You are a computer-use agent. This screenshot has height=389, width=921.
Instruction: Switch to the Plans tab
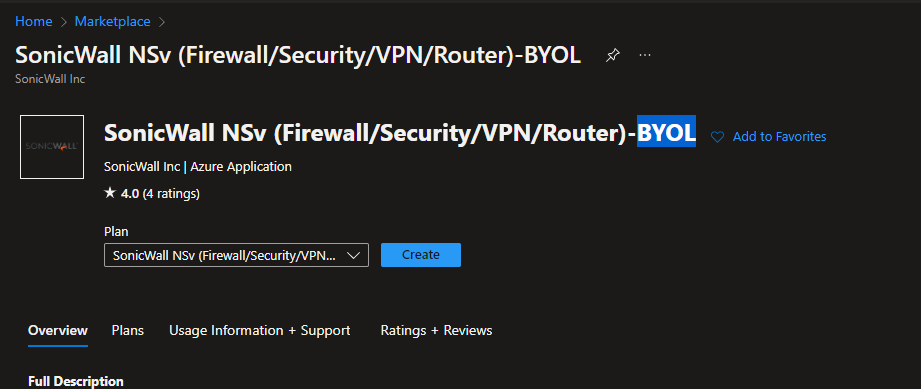coord(127,330)
